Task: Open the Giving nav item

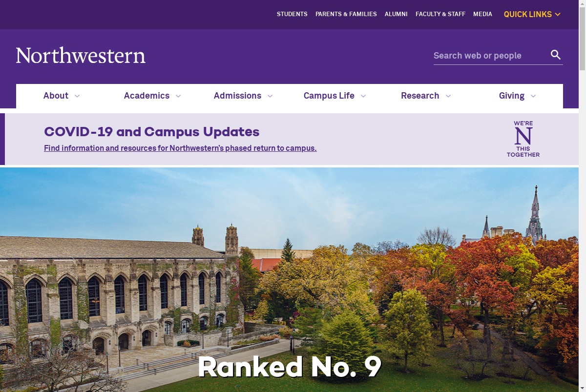Action: tap(512, 96)
